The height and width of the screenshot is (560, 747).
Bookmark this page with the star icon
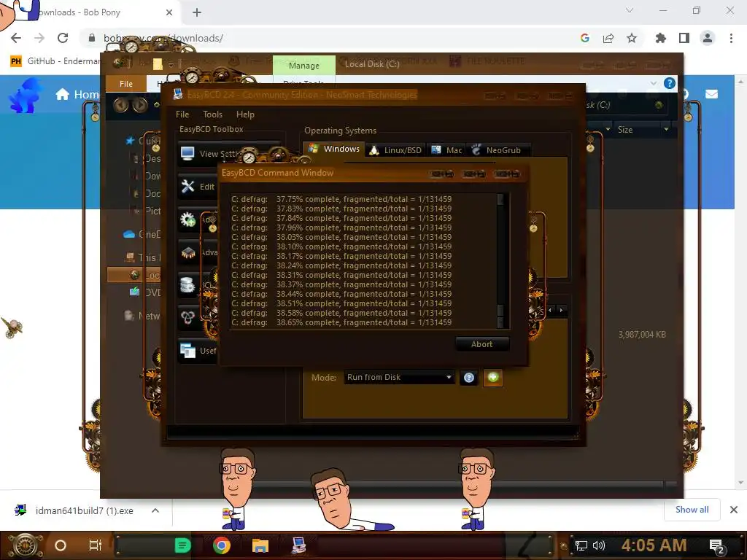pyautogui.click(x=632, y=38)
